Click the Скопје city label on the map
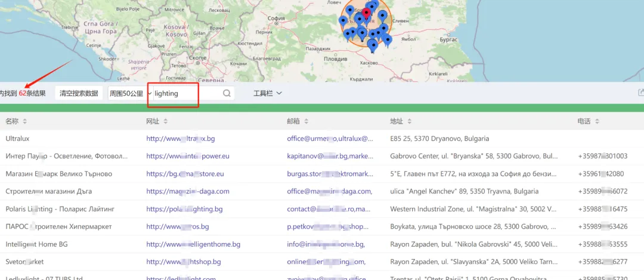Viewport: 644px width, 280px height. coord(199,58)
